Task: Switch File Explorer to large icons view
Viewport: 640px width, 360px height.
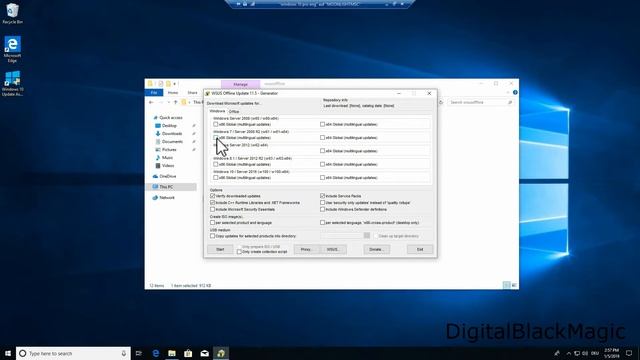Action: click(x=514, y=285)
